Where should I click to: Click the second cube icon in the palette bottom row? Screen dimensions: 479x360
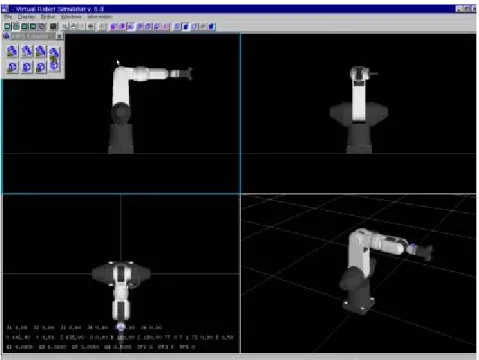tap(26, 67)
